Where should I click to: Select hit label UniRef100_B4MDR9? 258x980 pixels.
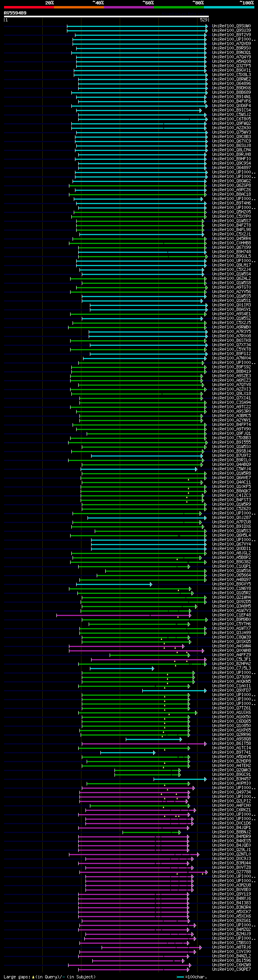231,837
